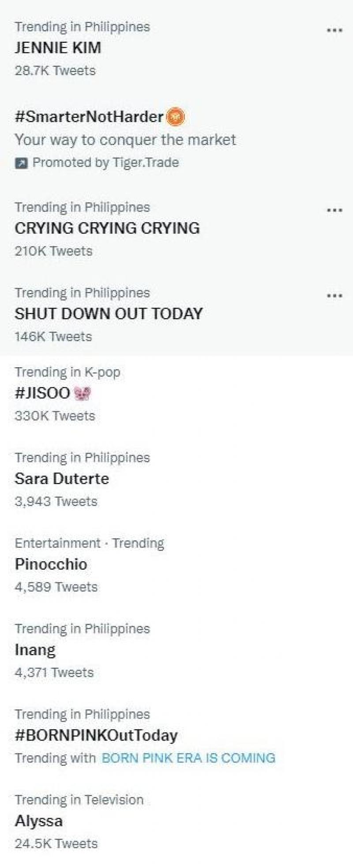This screenshot has height=868, width=353.
Task: View the SHUT DOWN OUT TODAY trend
Action: [109, 313]
